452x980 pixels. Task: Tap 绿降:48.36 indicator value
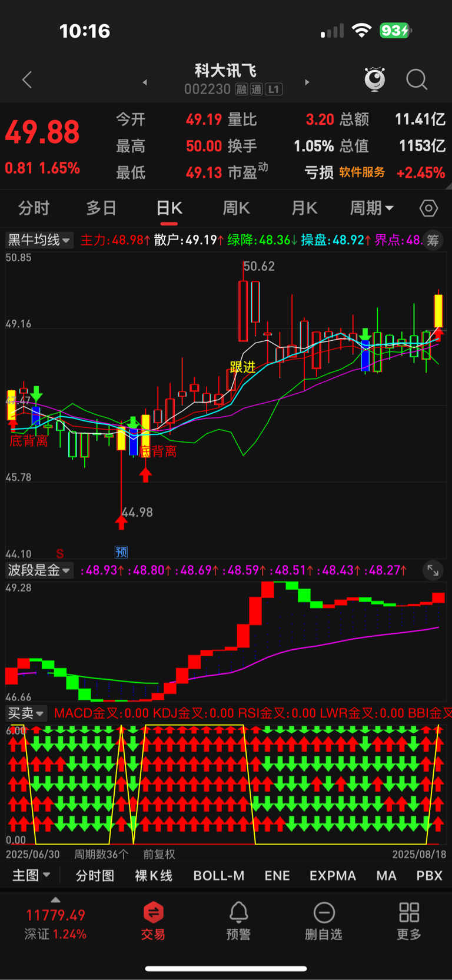[x=262, y=240]
